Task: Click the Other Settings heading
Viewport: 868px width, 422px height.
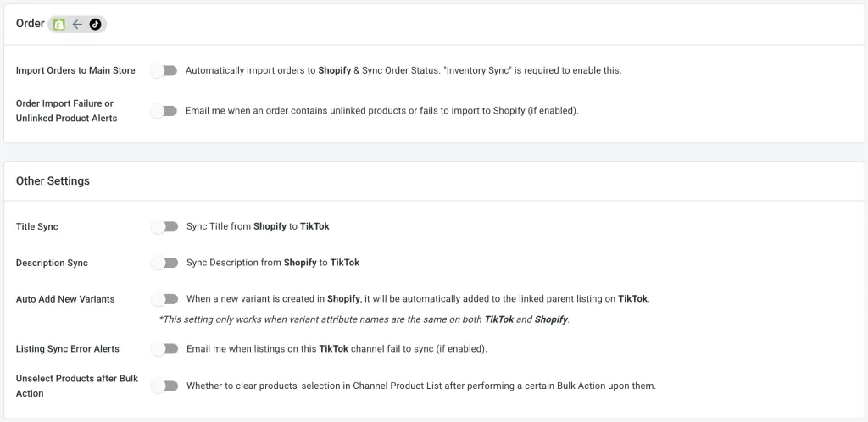Action: 53,180
